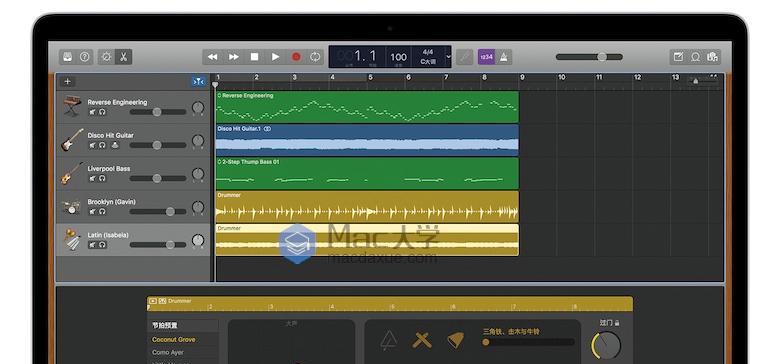Open the Notepad icon
Image resolution: width=780 pixels, height=364 pixels.
tap(678, 57)
